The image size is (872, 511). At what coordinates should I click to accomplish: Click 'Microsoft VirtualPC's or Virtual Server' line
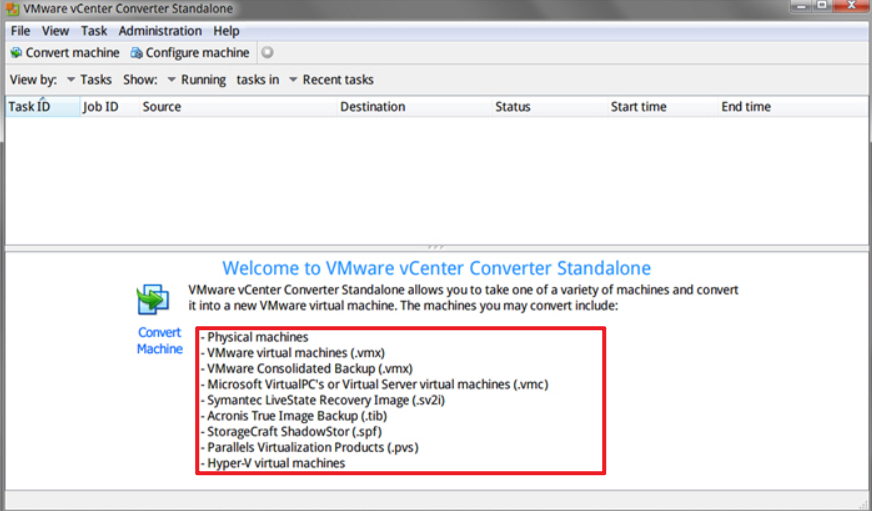pos(378,384)
